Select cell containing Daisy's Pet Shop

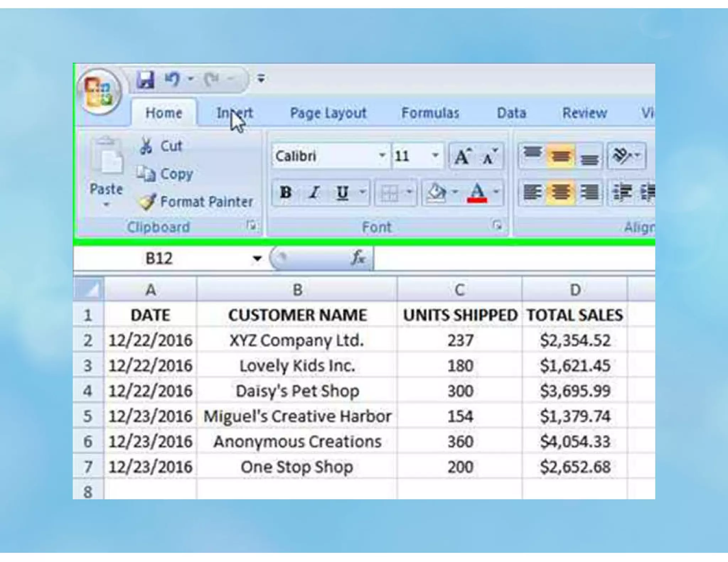(297, 391)
